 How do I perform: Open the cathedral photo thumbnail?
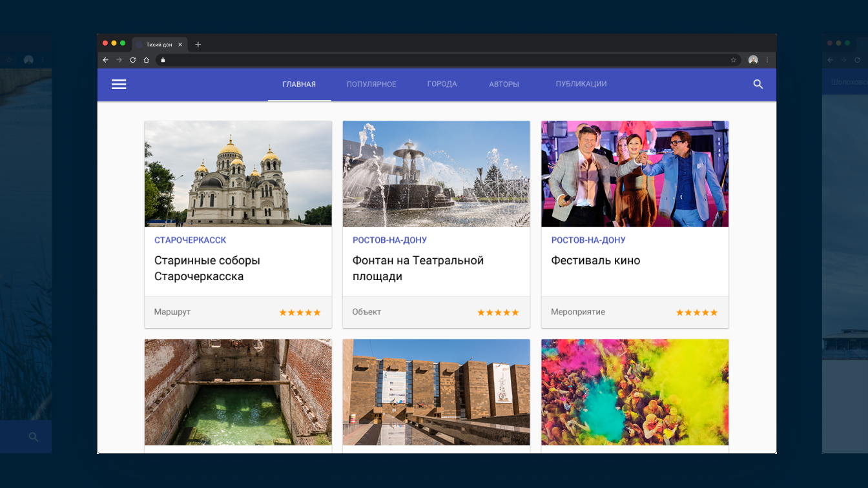[238, 174]
